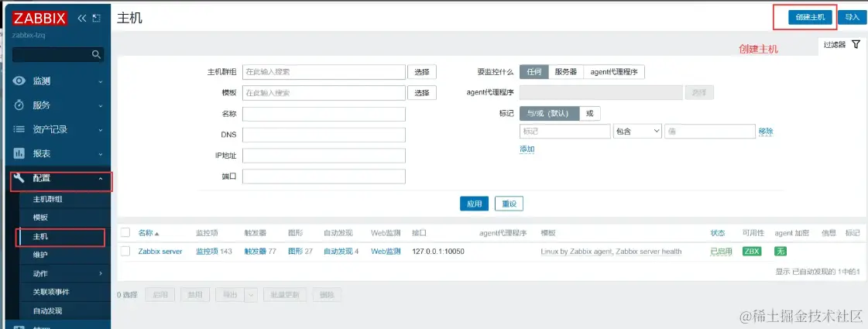Collapse sidebar with double-chevron icon
868x329 pixels.
tap(82, 19)
